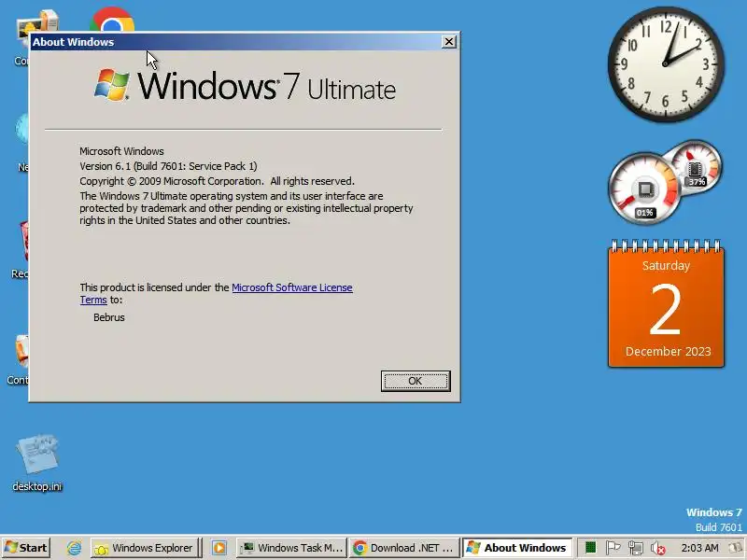Open the Start menu

pos(26,548)
